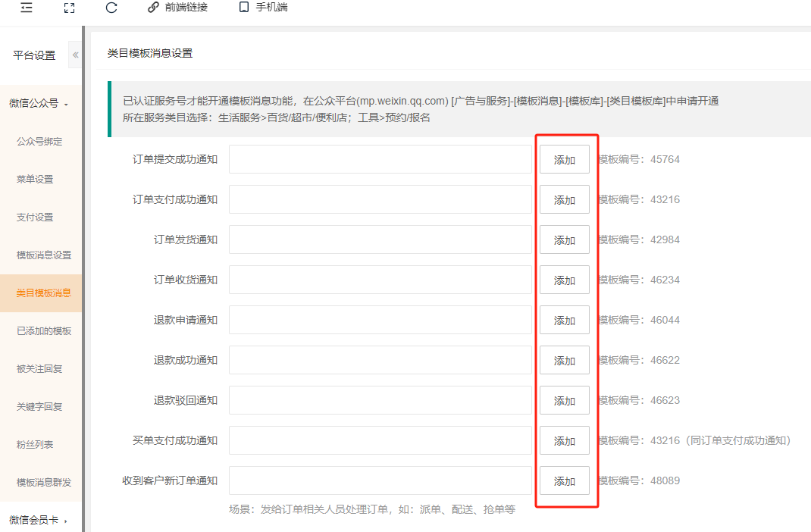Open 支付设置 sidebar item
811x532 pixels.
[x=35, y=217]
